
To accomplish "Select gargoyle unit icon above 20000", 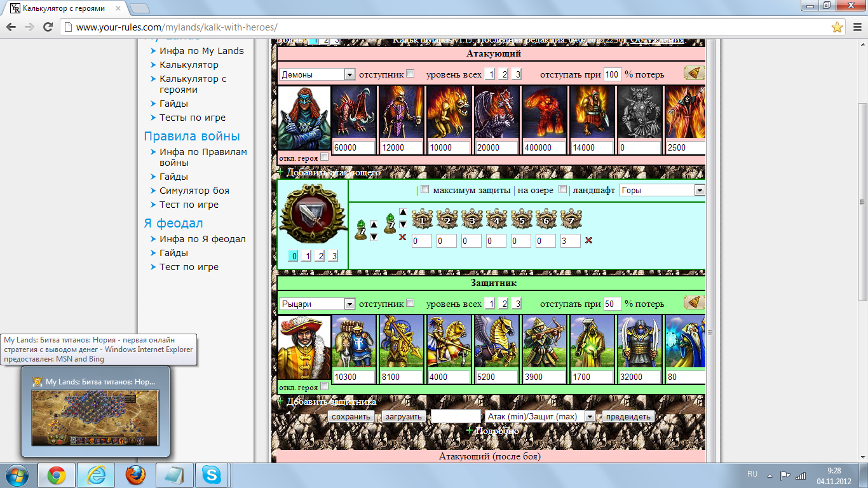I will pos(496,112).
